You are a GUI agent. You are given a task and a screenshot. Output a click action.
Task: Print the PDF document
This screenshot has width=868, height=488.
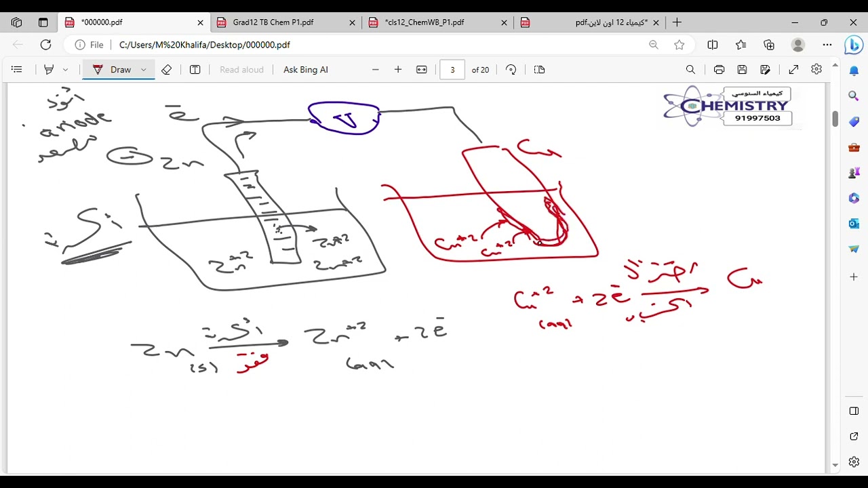[x=719, y=70]
